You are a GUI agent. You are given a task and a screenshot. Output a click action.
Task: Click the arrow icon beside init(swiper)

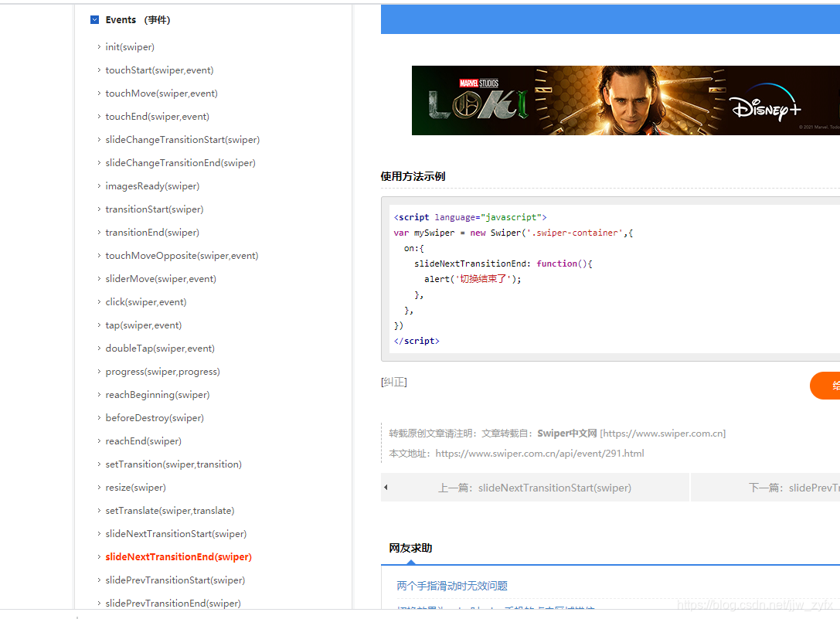[x=98, y=47]
